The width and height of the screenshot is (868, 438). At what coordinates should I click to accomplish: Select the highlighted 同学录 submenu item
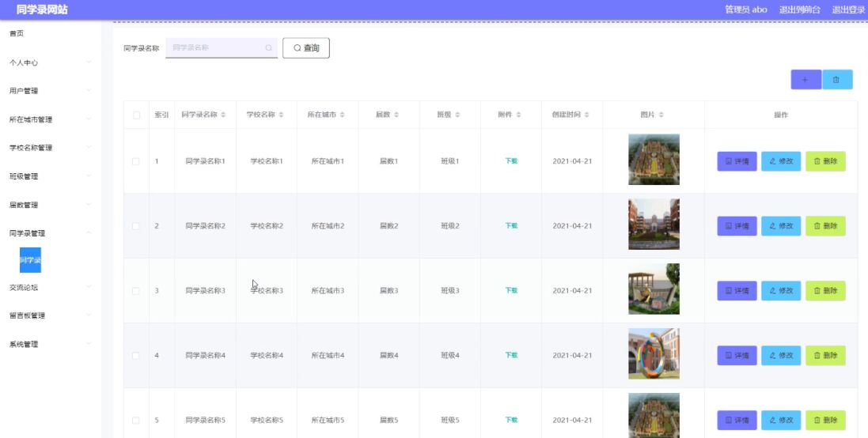point(30,260)
